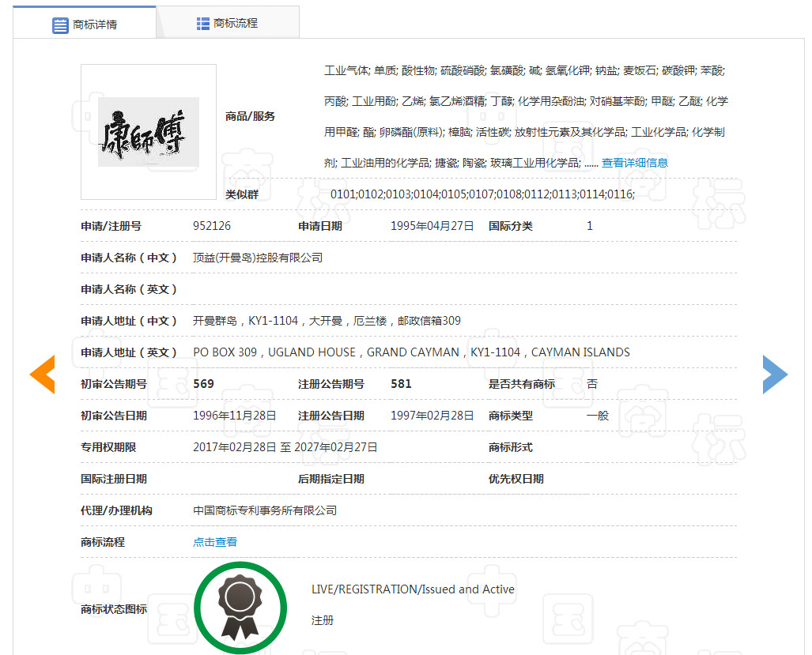812x655 pixels.
Task: Click the registration number 952126
Action: (x=212, y=226)
